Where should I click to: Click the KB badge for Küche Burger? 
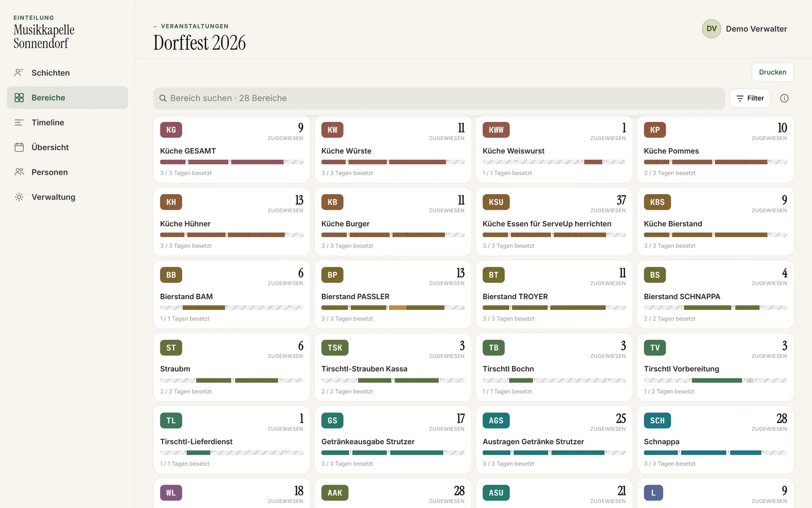(x=332, y=202)
